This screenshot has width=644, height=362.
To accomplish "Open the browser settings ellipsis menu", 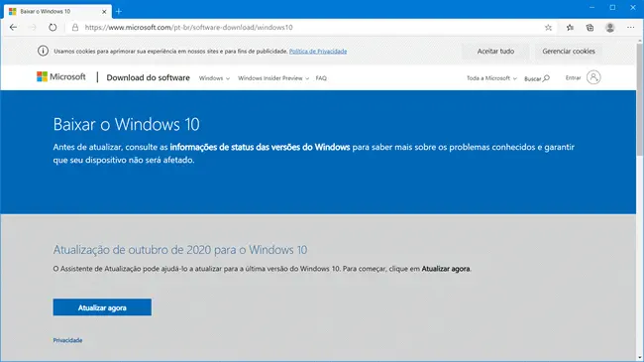I will [630, 28].
